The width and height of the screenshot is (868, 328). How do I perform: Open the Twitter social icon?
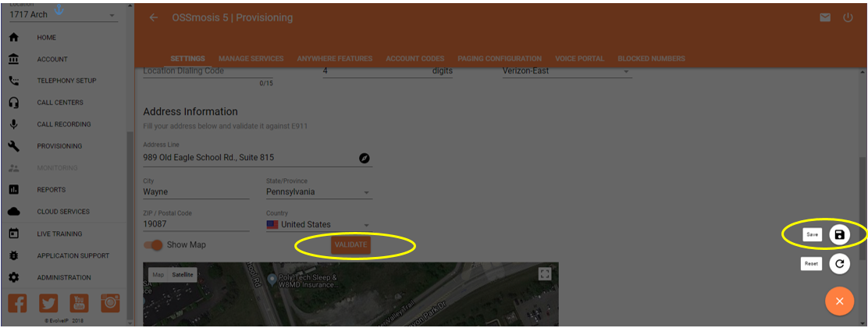pyautogui.click(x=48, y=303)
